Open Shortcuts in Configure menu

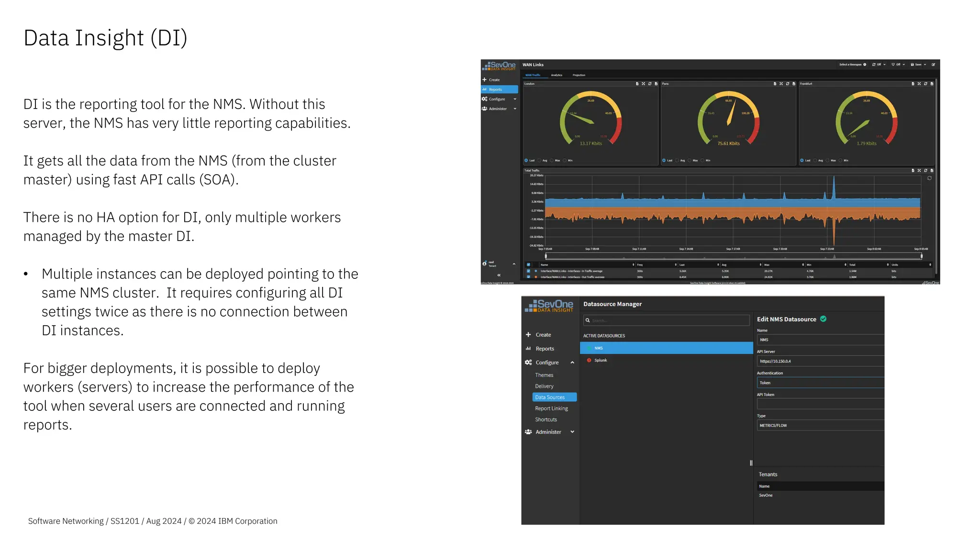546,419
